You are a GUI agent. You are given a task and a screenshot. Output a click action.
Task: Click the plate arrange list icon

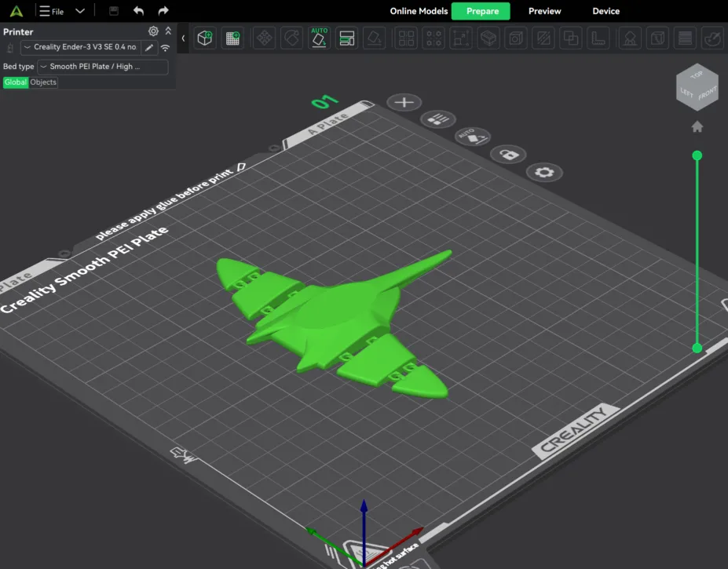pyautogui.click(x=438, y=119)
